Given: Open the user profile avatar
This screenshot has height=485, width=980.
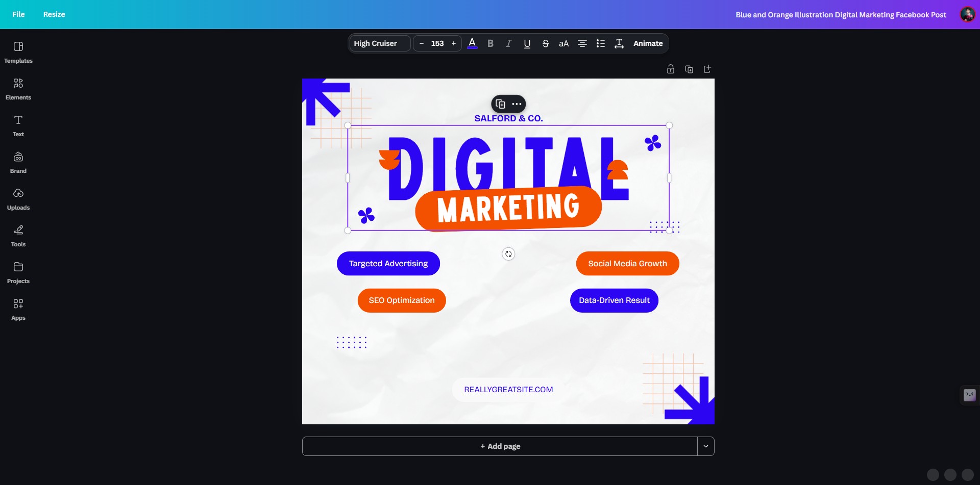Looking at the screenshot, I should 968,14.
